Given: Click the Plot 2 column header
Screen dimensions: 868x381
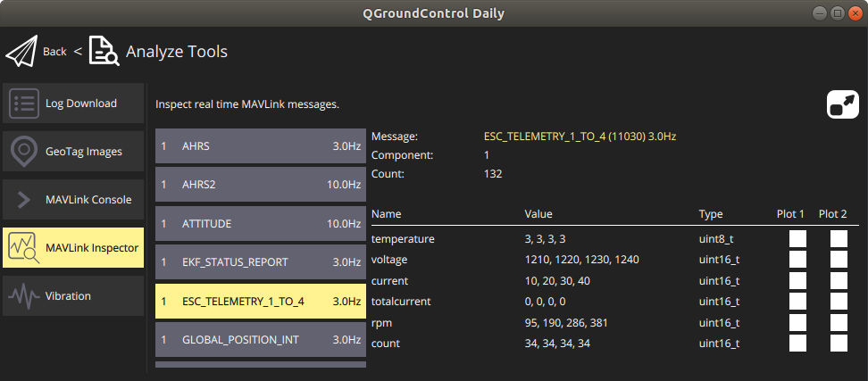Looking at the screenshot, I should tap(833, 214).
